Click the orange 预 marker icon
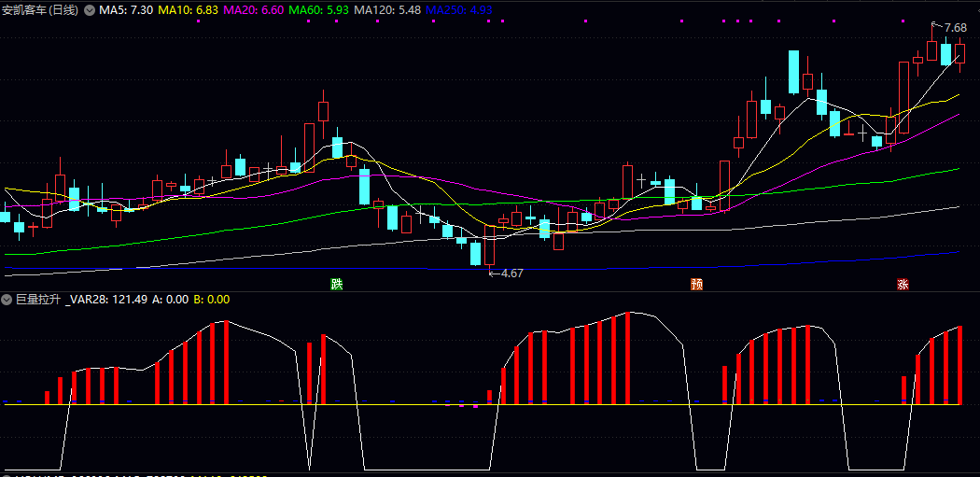The width and height of the screenshot is (980, 477). coord(696,284)
